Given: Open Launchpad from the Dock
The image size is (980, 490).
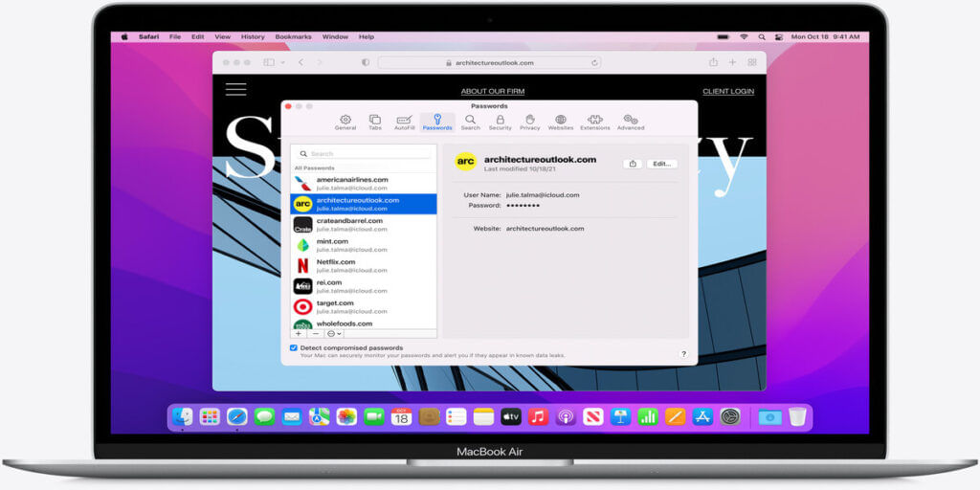Looking at the screenshot, I should tap(210, 416).
